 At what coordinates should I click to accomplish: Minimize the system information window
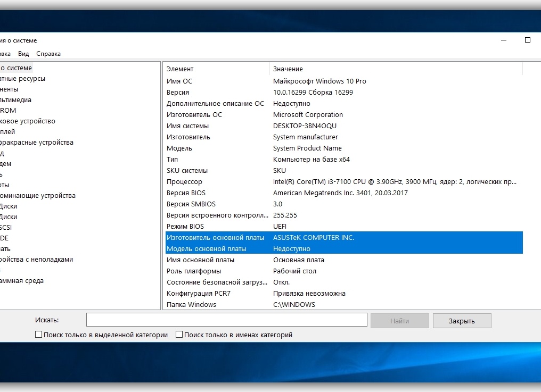[504, 40]
